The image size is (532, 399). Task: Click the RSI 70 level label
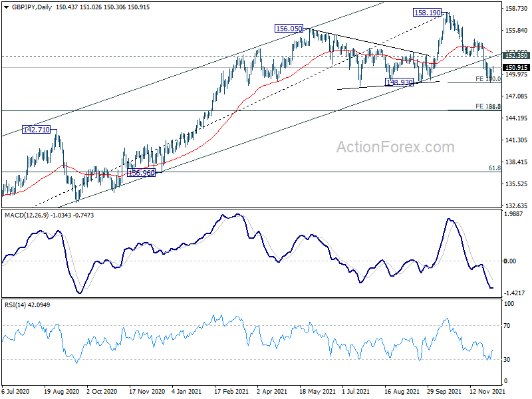pos(507,326)
